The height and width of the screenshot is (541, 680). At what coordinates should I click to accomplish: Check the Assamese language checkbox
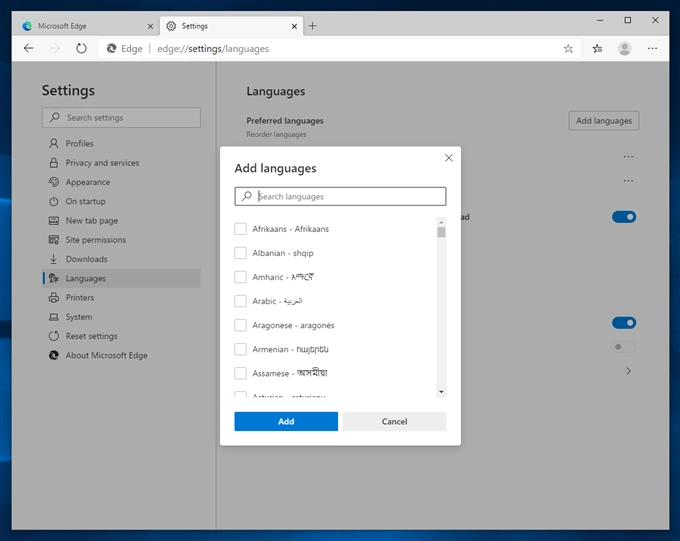[240, 373]
